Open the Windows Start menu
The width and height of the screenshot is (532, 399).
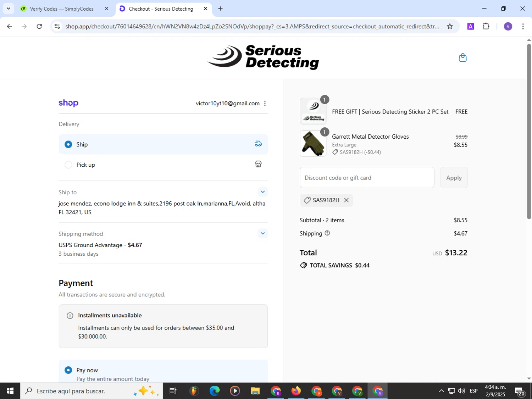[x=10, y=391]
